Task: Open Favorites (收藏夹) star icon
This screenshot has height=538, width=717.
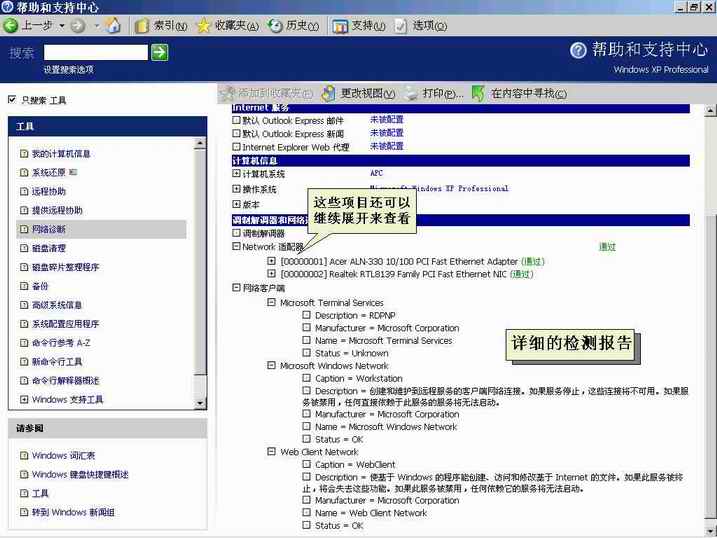Action: tap(203, 26)
